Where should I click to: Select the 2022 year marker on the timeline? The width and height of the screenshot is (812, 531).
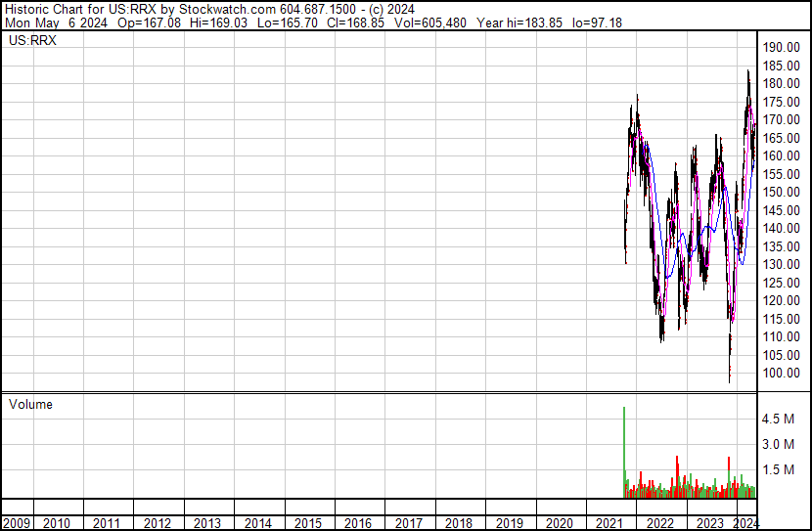[x=659, y=523]
